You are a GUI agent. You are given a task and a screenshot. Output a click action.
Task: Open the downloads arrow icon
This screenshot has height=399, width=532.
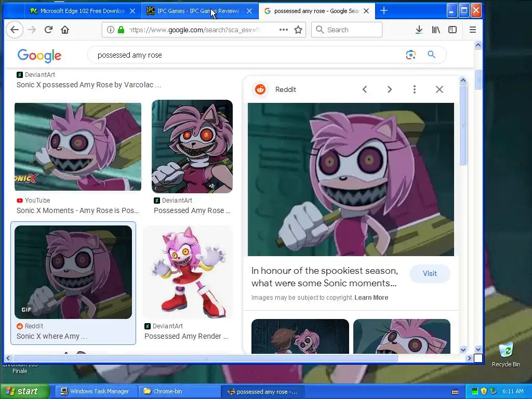(419, 30)
